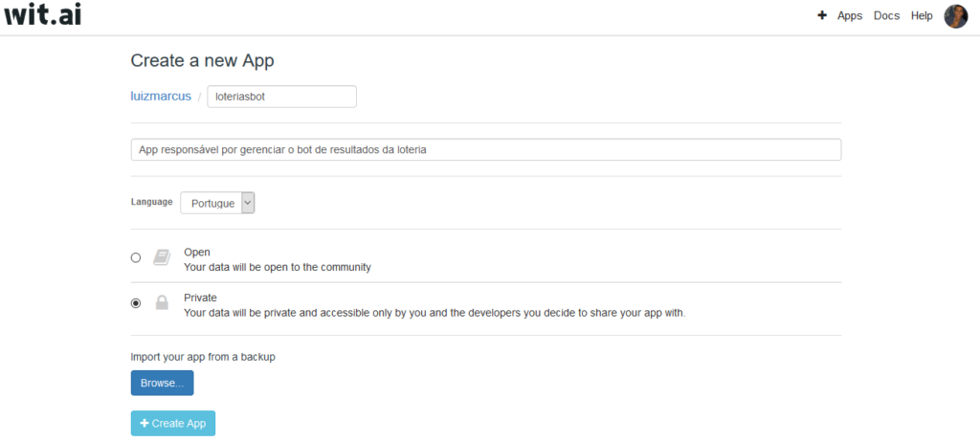980x442 pixels.
Task: Select the Open radio button
Action: pos(136,257)
